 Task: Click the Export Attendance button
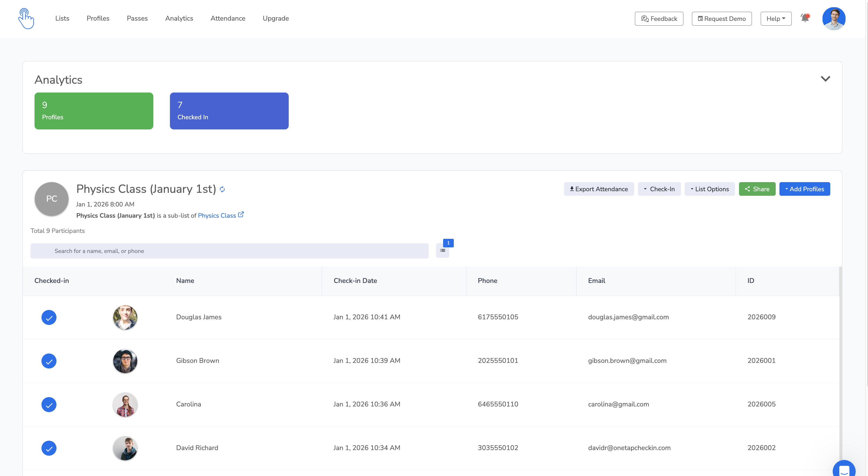(x=599, y=189)
